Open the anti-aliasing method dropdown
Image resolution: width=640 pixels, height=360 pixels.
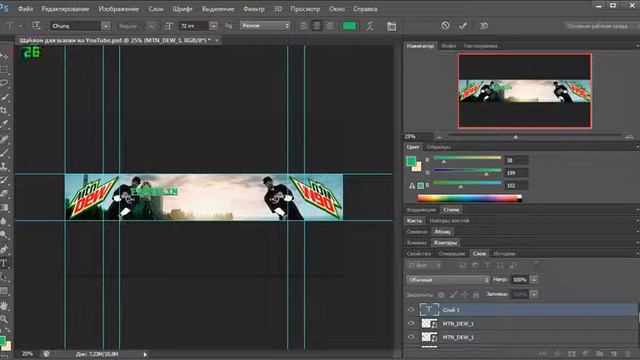(264, 26)
